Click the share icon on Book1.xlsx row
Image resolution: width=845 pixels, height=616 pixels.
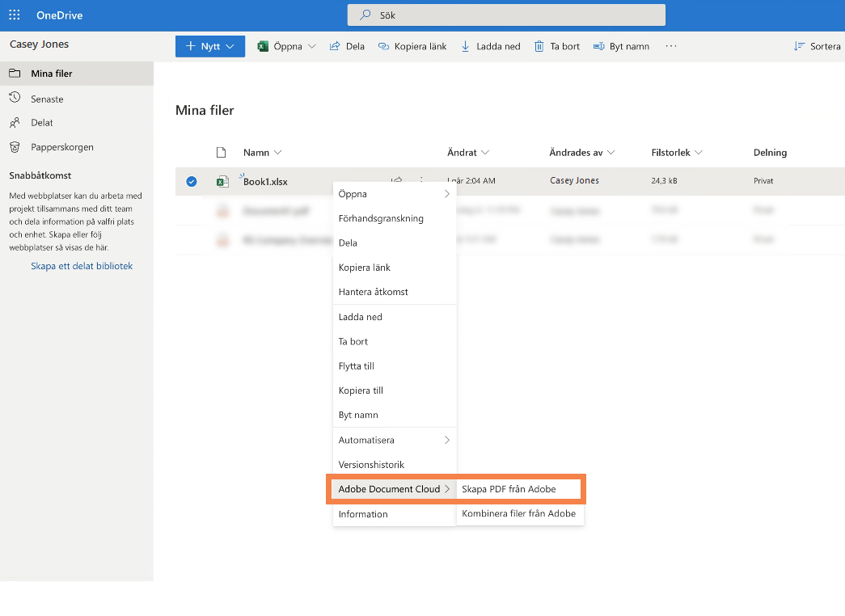point(397,180)
